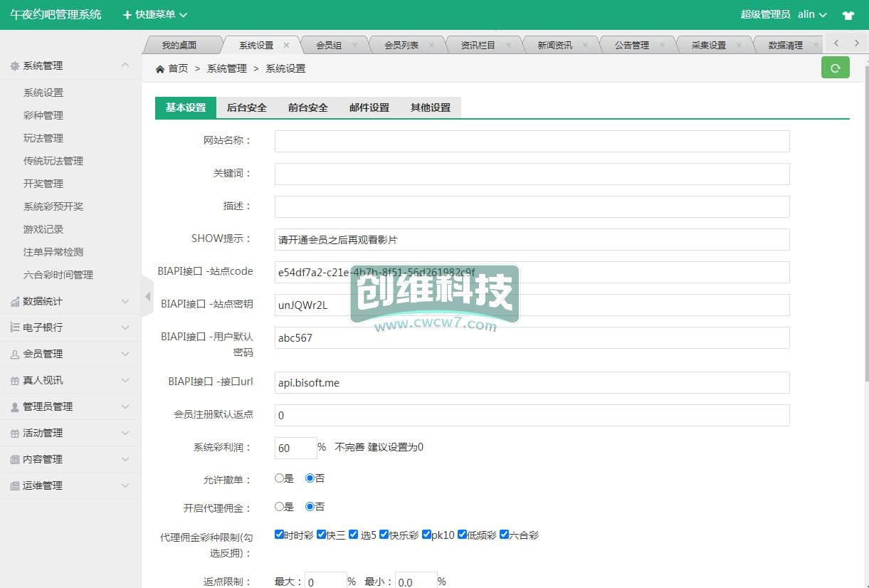Screen dimensions: 869x588
Task: Click the icon beside 真人视讯
Action: (x=15, y=380)
